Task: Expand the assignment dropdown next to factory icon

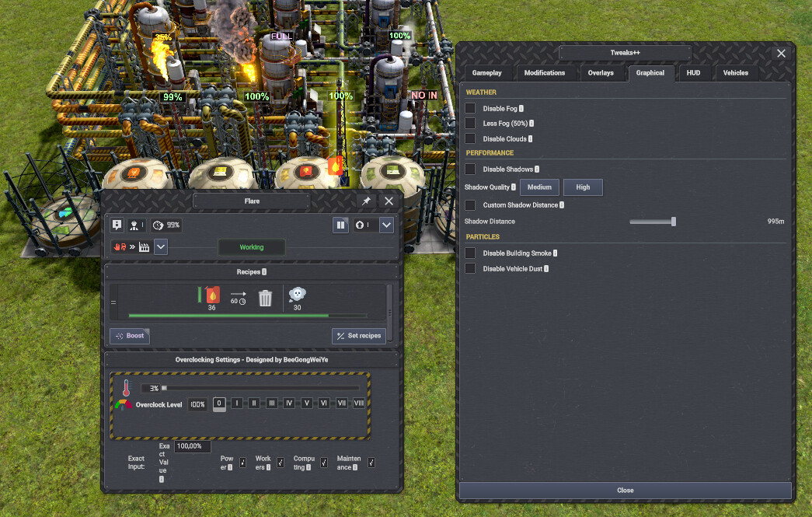Action: click(161, 247)
